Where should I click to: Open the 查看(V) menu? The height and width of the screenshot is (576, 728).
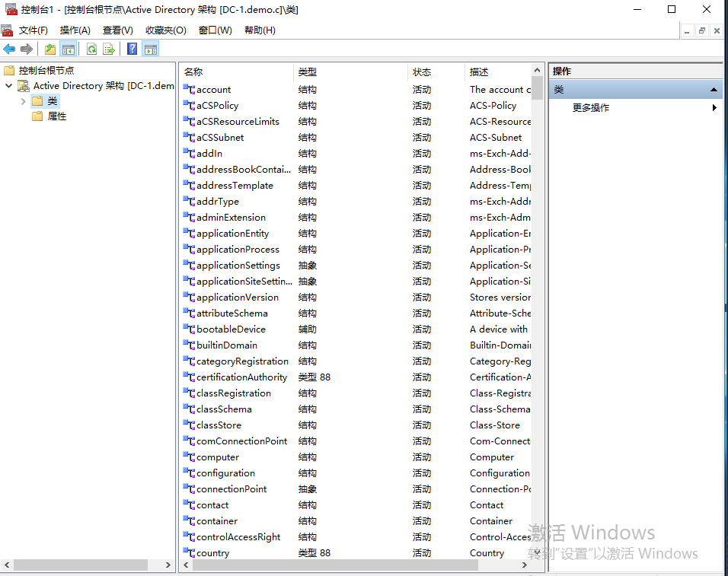coord(117,30)
